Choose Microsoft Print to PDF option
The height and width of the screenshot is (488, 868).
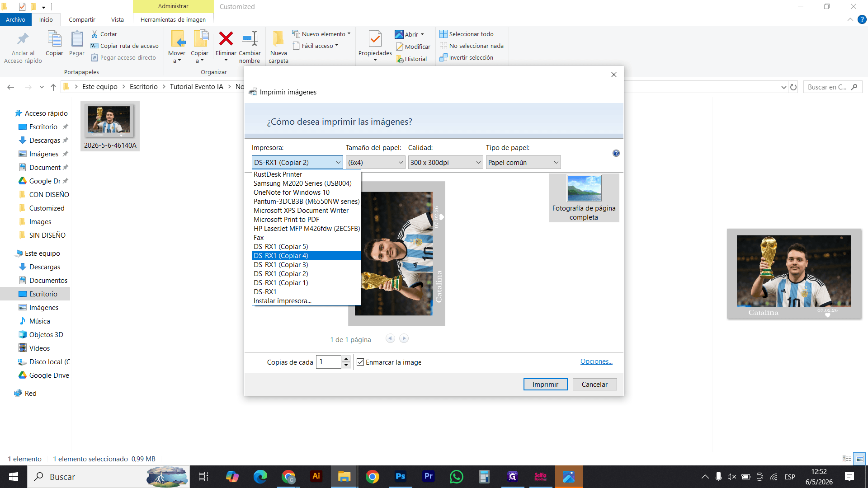coord(307,219)
